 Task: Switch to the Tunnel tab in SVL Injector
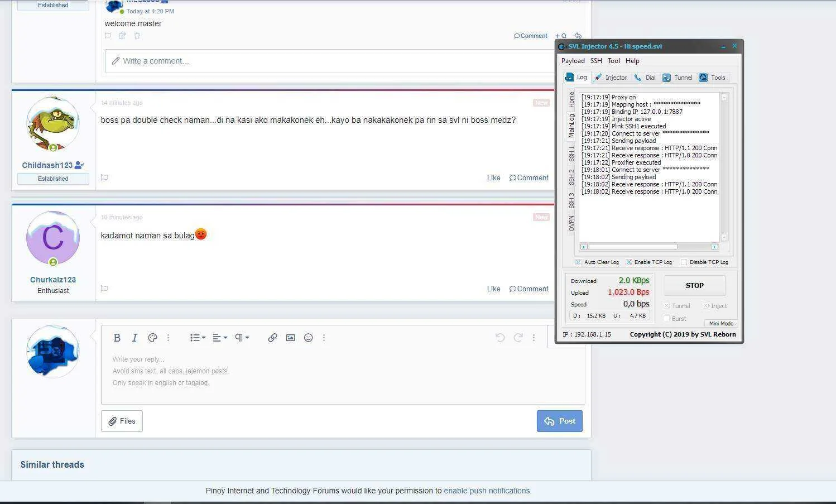678,78
